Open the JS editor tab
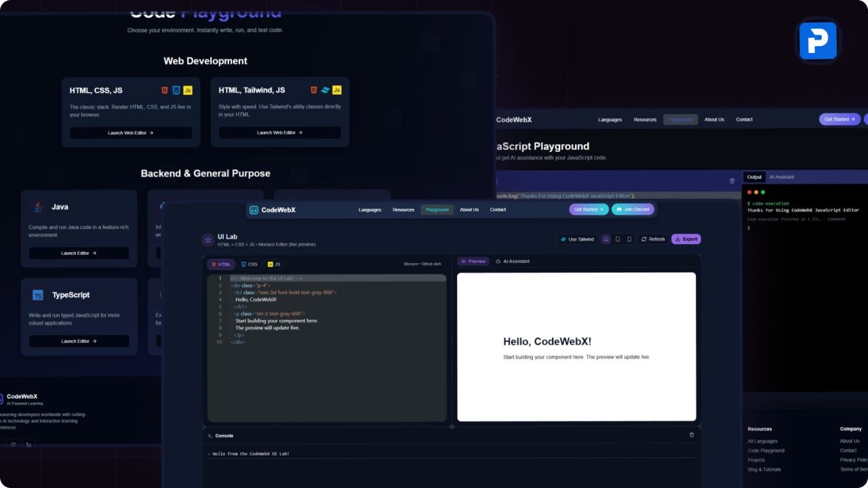 tap(273, 264)
